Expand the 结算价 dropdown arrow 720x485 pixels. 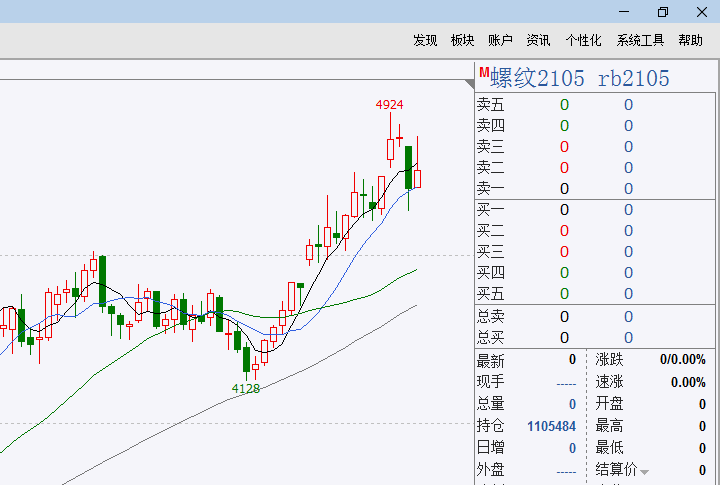point(645,471)
